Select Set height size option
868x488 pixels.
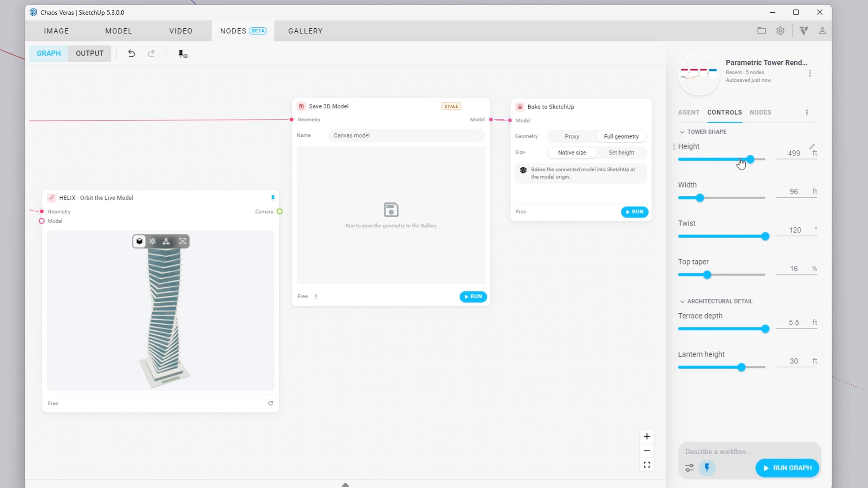coord(621,153)
